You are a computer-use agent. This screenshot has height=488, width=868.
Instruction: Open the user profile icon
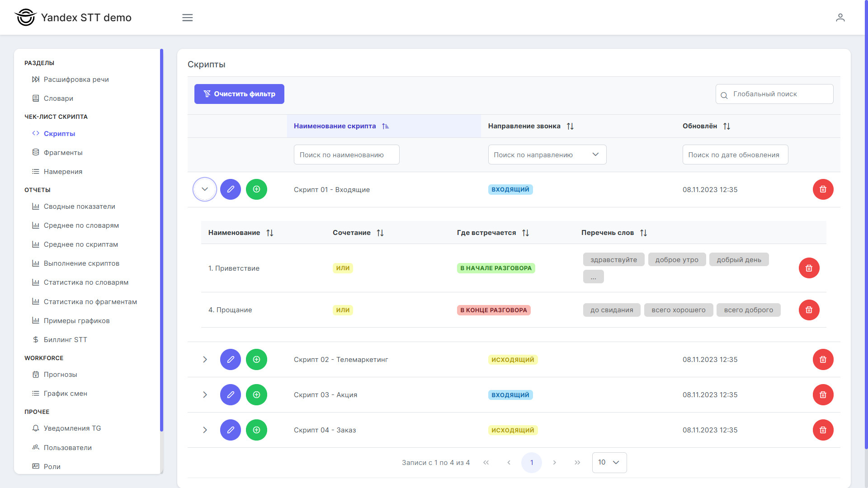point(840,18)
